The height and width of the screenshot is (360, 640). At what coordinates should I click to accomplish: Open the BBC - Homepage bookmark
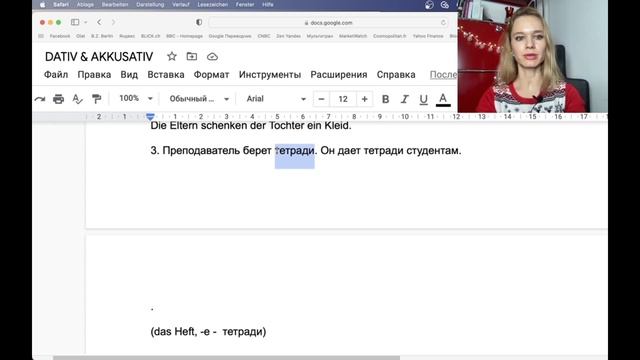coord(184,36)
